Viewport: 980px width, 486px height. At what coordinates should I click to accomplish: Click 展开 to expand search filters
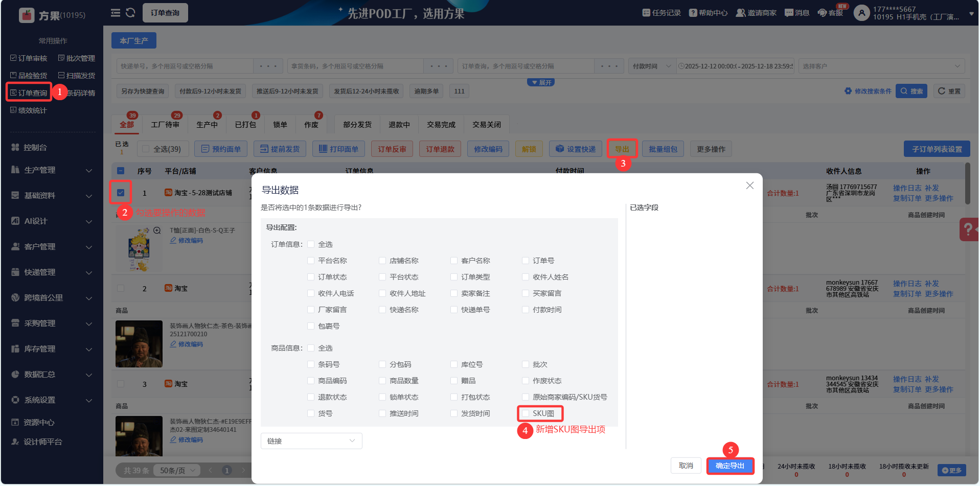click(541, 82)
